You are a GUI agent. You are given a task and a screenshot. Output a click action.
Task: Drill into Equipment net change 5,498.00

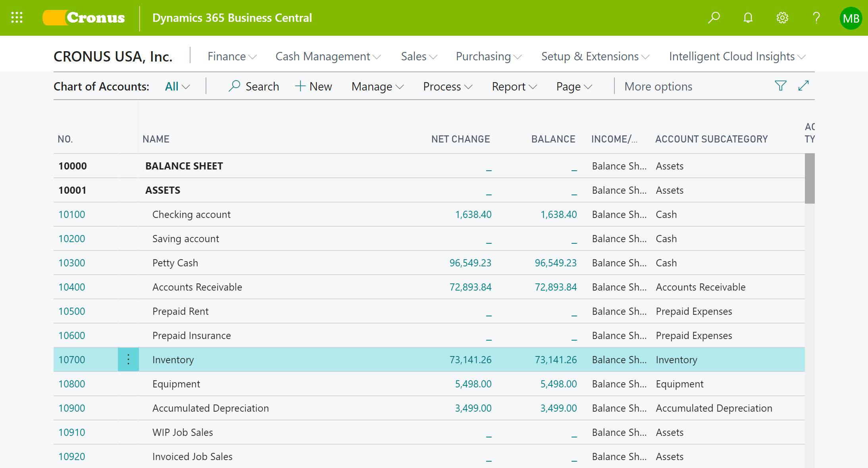click(x=473, y=384)
